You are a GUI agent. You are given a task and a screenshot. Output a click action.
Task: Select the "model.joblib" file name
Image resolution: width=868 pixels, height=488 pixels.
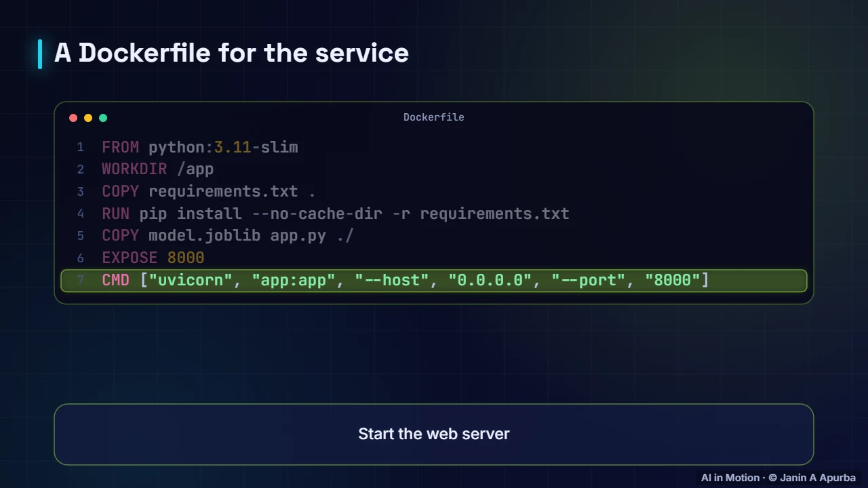pyautogui.click(x=205, y=236)
